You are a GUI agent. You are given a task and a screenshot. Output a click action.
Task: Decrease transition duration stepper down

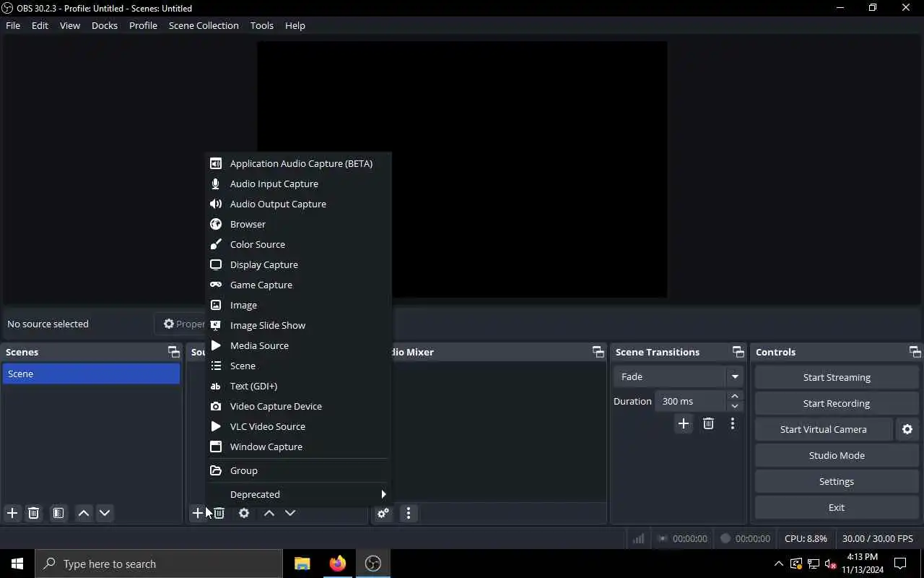(x=735, y=406)
